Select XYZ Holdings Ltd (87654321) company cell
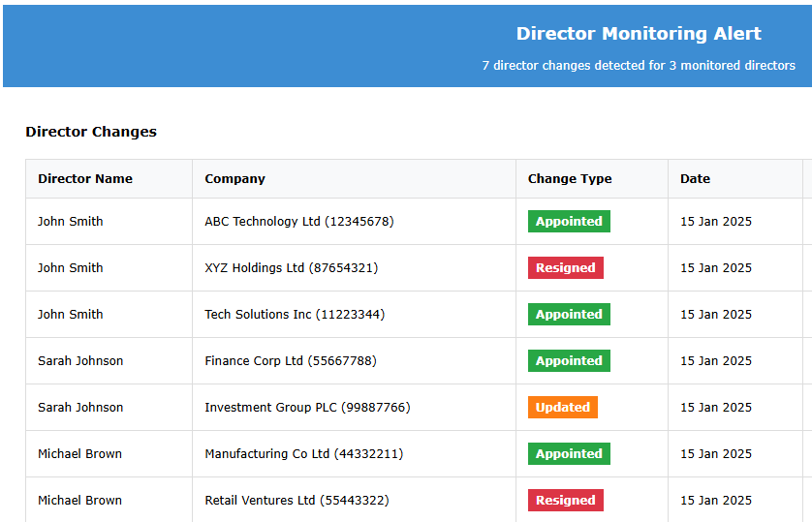 291,268
